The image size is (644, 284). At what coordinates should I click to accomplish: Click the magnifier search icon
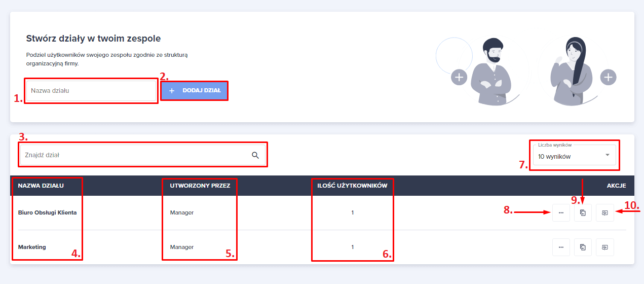coord(255,155)
